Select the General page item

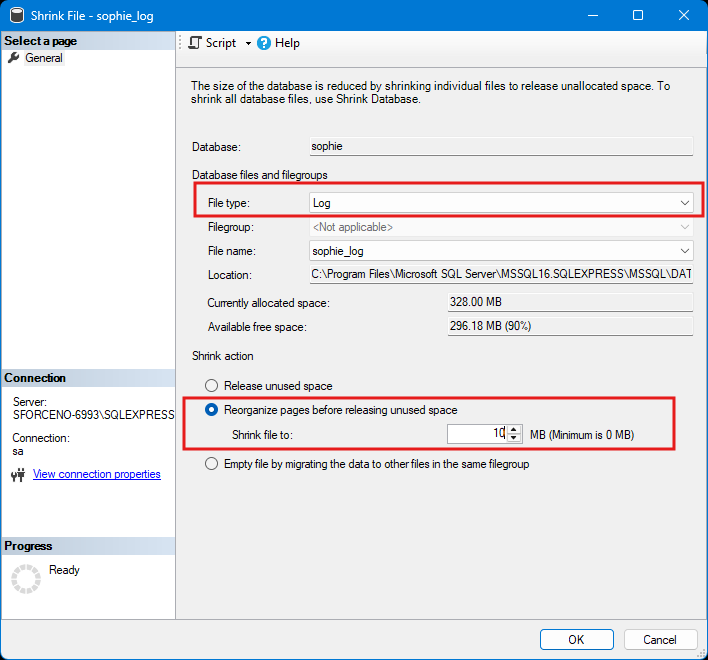click(44, 58)
